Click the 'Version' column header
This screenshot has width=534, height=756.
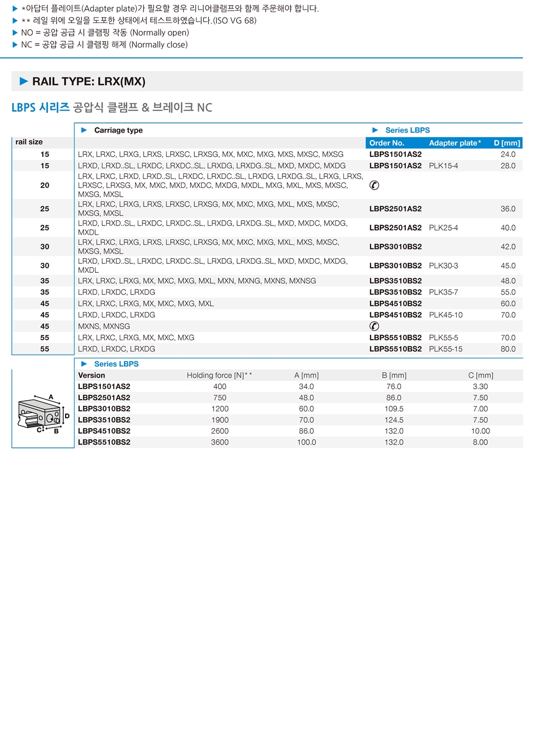tap(92, 376)
